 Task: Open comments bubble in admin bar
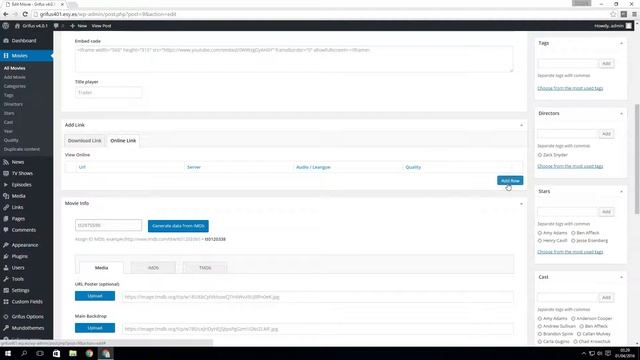tap(56, 26)
